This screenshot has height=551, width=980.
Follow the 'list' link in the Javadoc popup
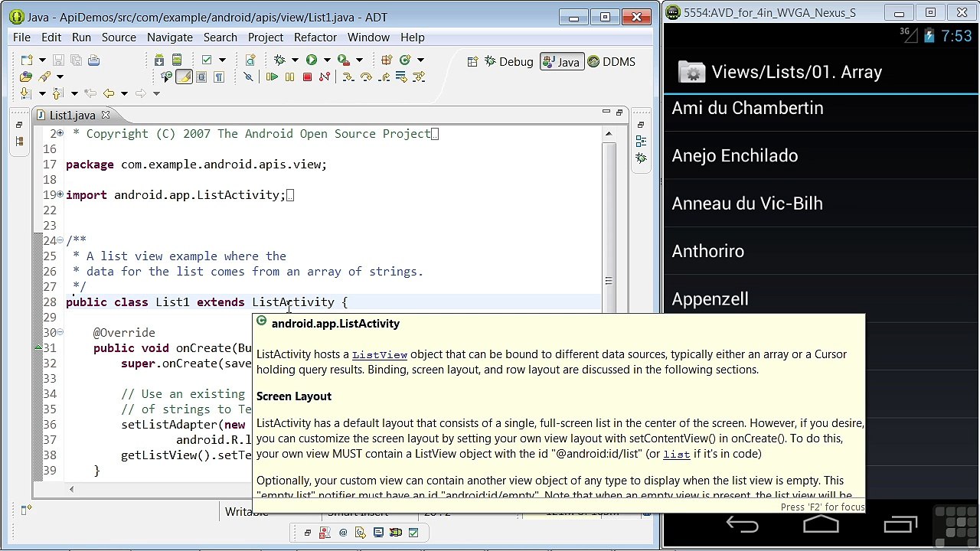(x=677, y=455)
